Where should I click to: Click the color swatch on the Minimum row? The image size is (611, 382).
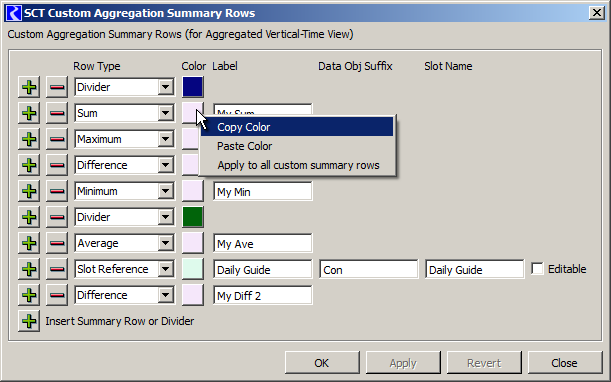point(193,191)
